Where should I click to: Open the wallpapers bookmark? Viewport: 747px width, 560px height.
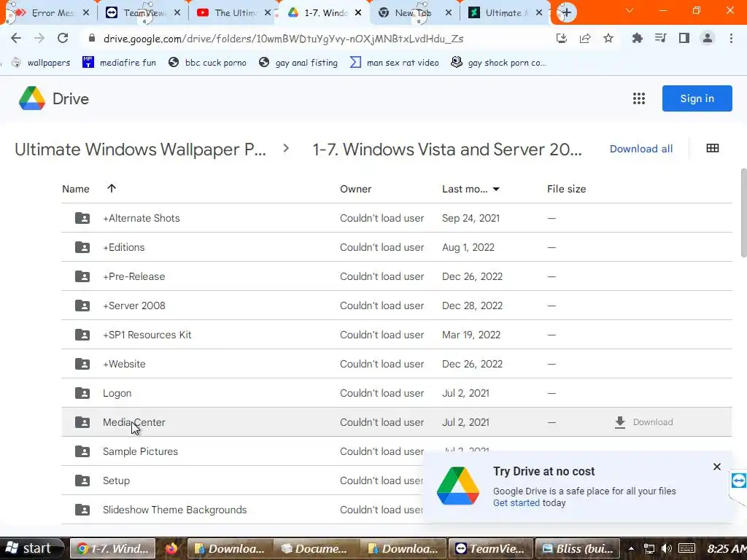point(41,63)
